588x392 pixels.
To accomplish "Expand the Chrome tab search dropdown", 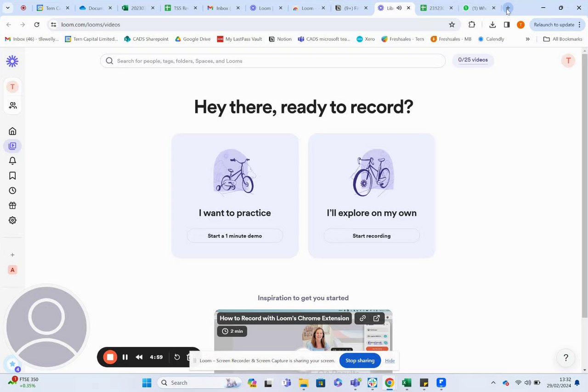I will point(7,8).
